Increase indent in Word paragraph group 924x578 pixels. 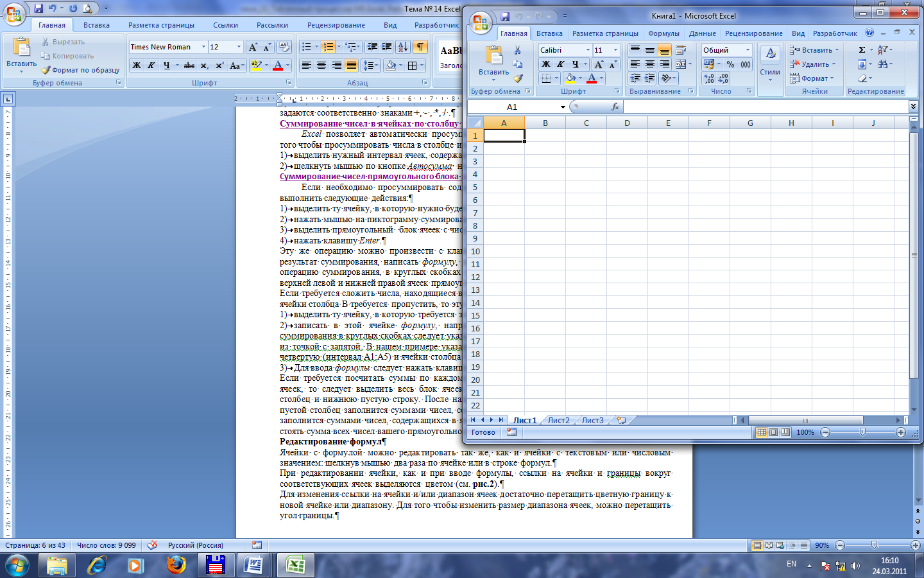pyautogui.click(x=386, y=47)
